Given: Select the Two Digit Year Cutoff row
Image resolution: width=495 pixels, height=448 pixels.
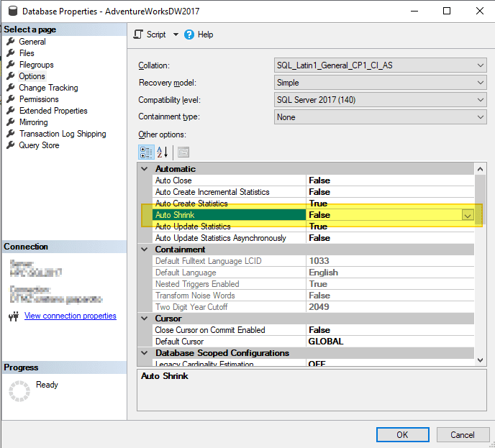Looking at the screenshot, I should pos(313,307).
